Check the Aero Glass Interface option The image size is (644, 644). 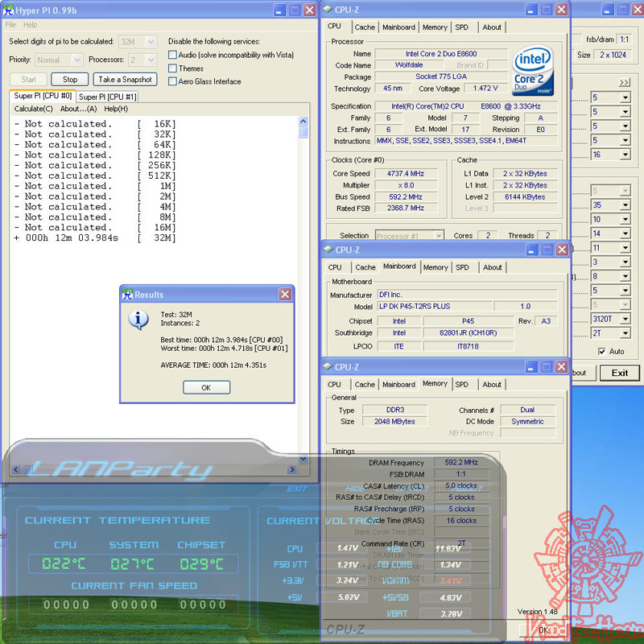click(x=172, y=81)
